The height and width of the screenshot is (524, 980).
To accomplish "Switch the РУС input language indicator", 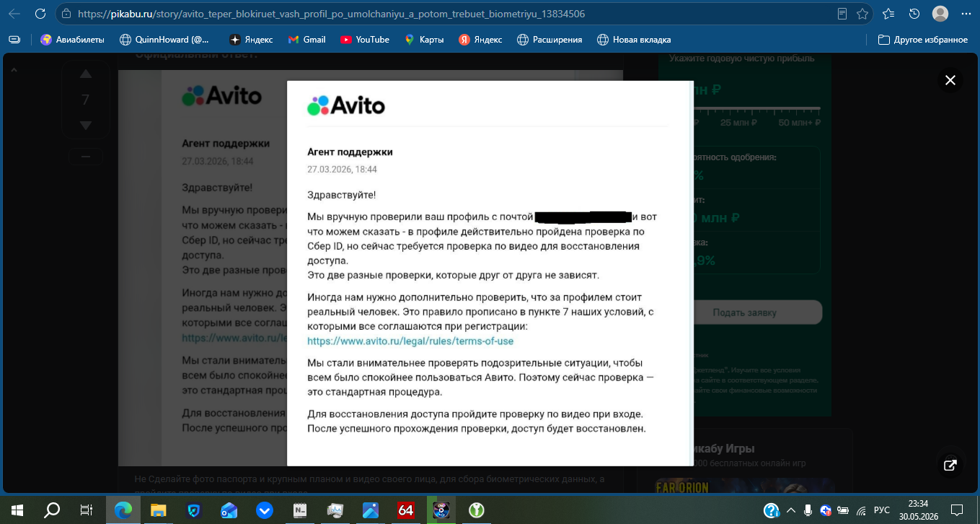I will [x=881, y=510].
